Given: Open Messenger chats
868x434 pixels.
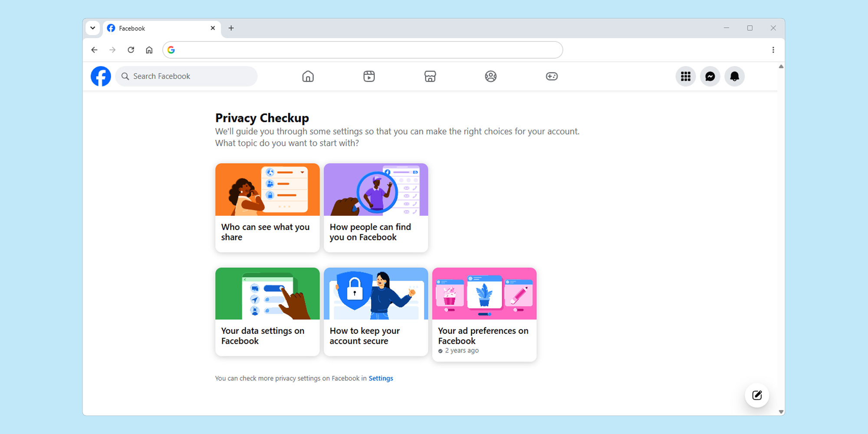Looking at the screenshot, I should (710, 76).
